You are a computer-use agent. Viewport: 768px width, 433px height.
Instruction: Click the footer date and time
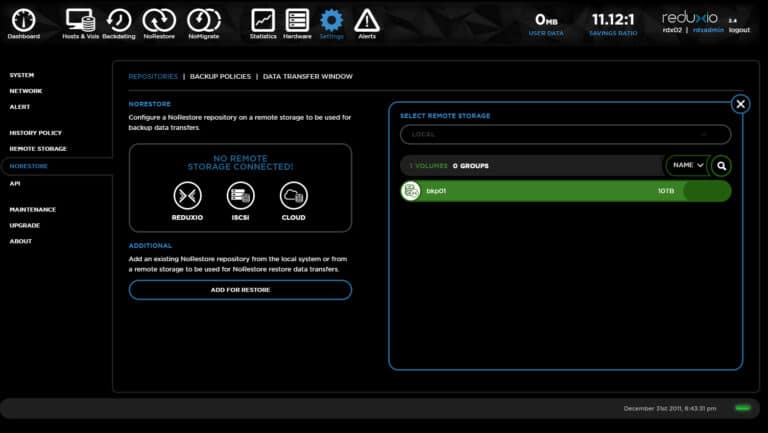click(670, 408)
